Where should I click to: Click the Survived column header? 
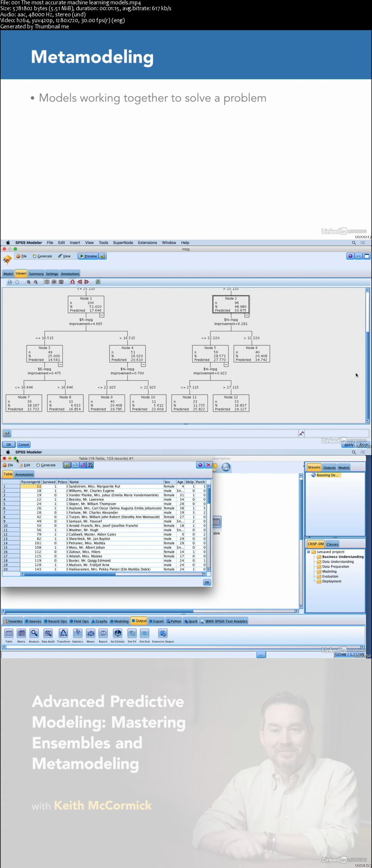[49, 482]
